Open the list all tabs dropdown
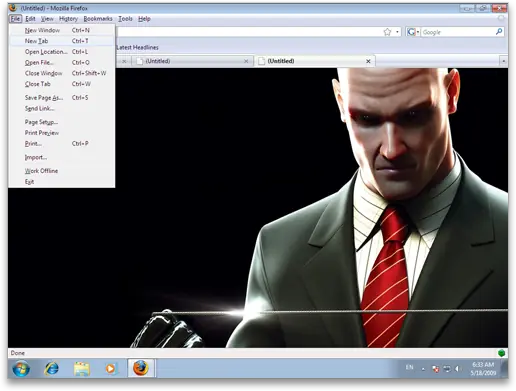This screenshot has width=516, height=391. coord(503,61)
